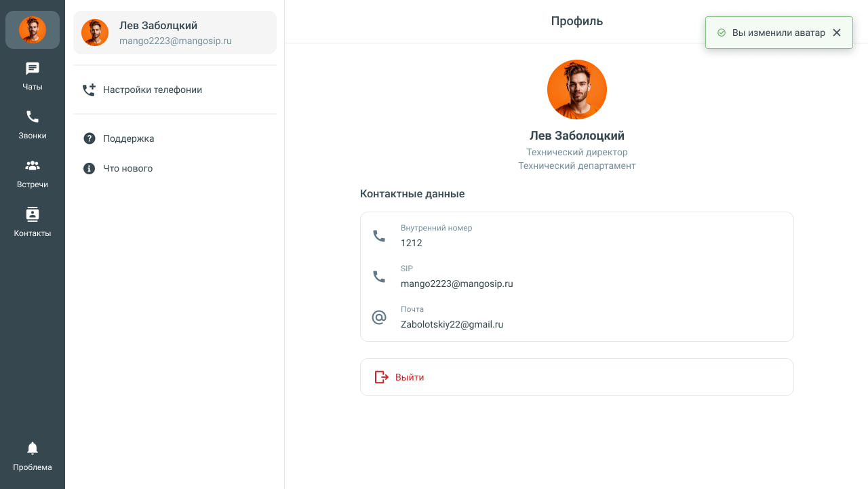The image size is (868, 489).
Task: Click the email Zabolotskiy22@gmail.ru
Action: pos(452,324)
